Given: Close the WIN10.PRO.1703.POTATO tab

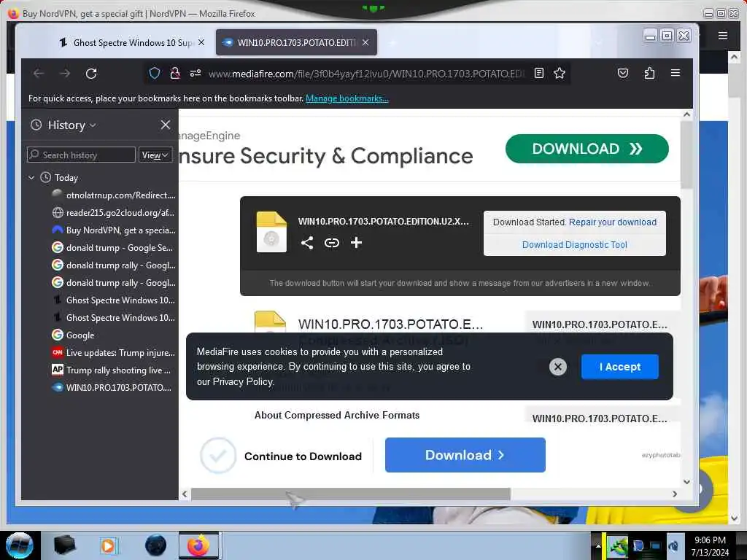Looking at the screenshot, I should 365,42.
